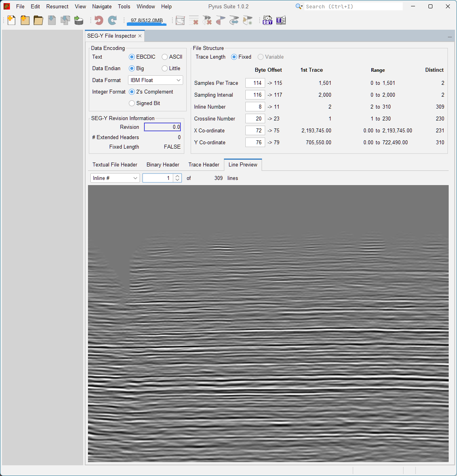
Task: Close the SEG-Y File Inspector tab
Action: tap(140, 36)
